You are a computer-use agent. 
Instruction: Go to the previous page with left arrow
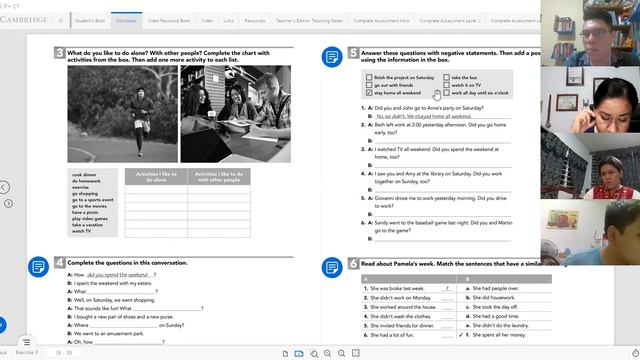pos(4,187)
